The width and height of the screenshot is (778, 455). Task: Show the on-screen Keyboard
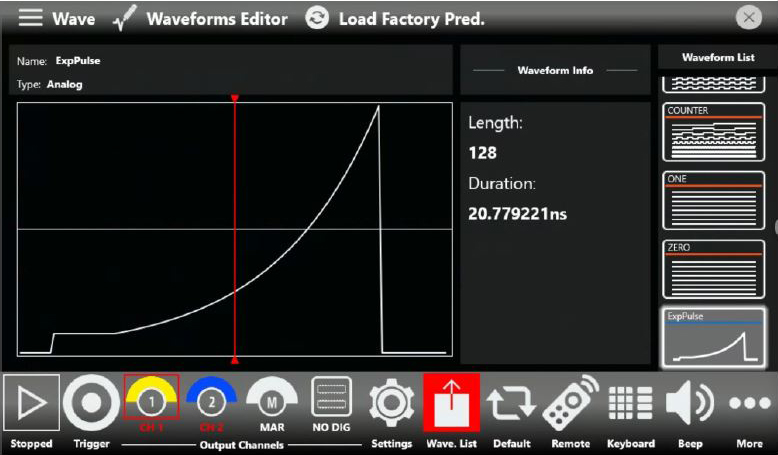pos(630,402)
